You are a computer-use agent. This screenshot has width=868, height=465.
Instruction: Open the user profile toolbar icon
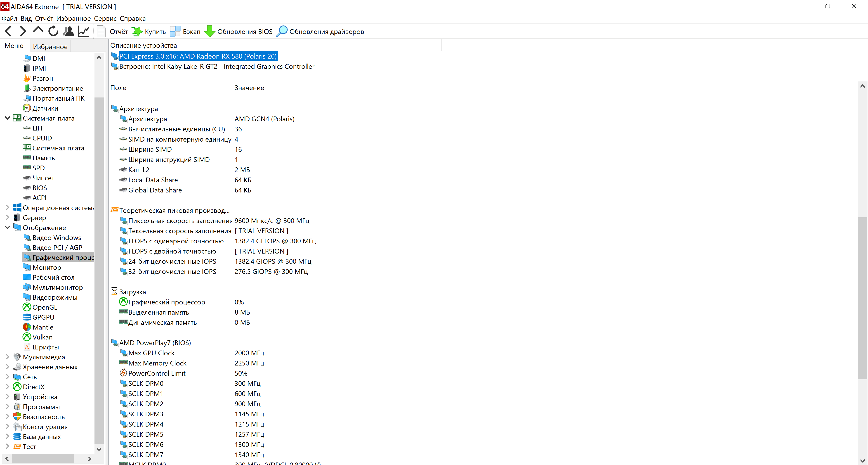(x=69, y=31)
